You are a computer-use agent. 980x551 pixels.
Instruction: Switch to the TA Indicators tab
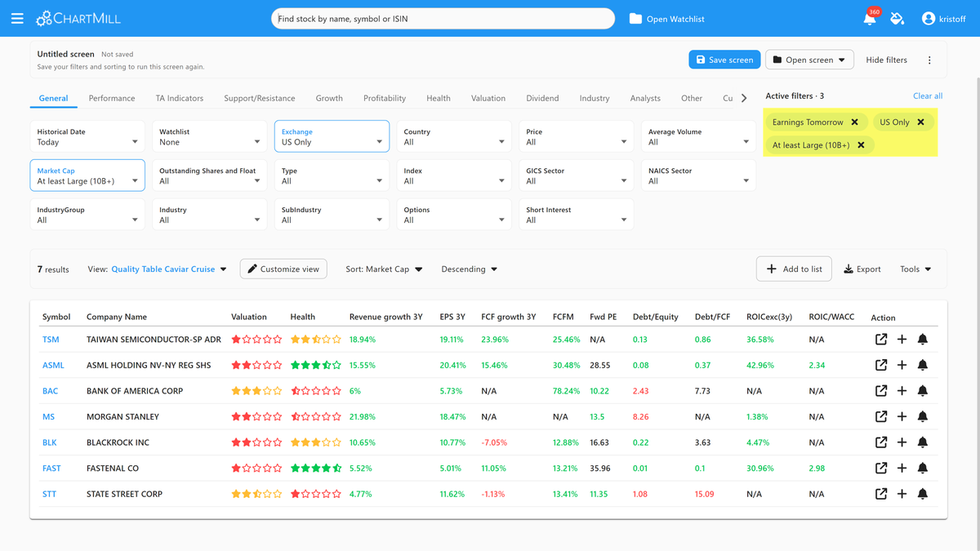180,98
